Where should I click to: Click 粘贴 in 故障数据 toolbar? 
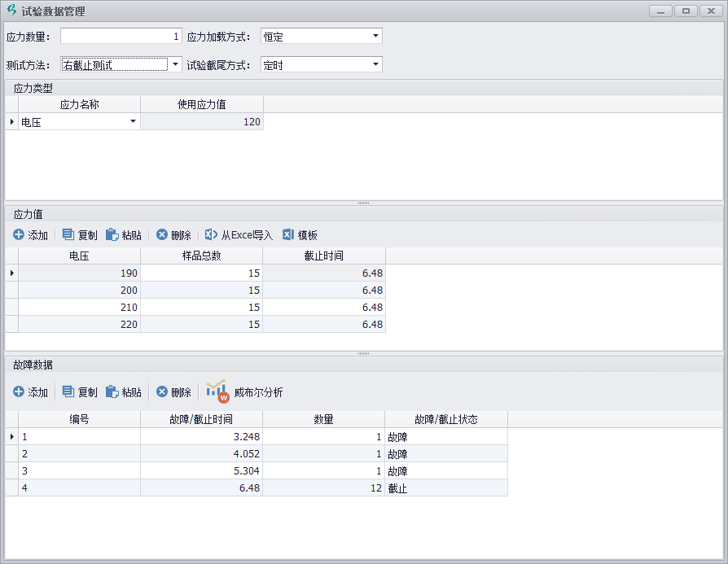(124, 392)
